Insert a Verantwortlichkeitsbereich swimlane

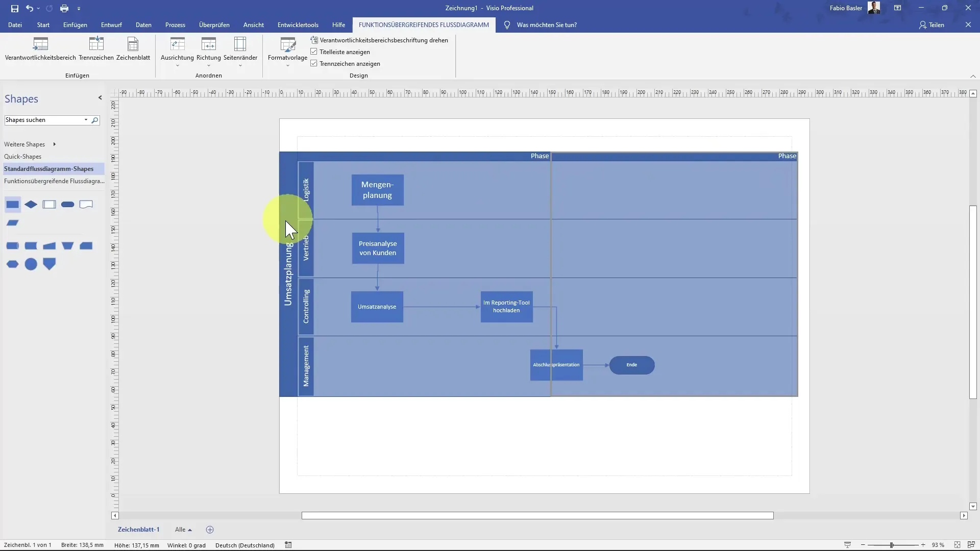(x=40, y=49)
